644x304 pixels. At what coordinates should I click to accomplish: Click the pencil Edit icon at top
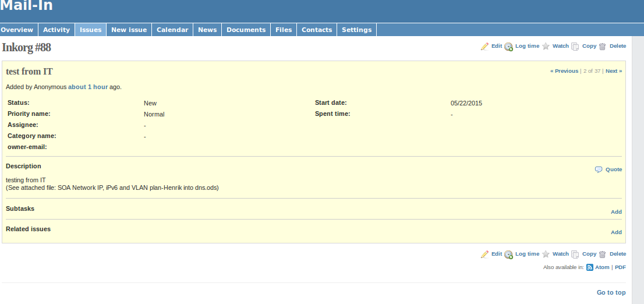(484, 47)
